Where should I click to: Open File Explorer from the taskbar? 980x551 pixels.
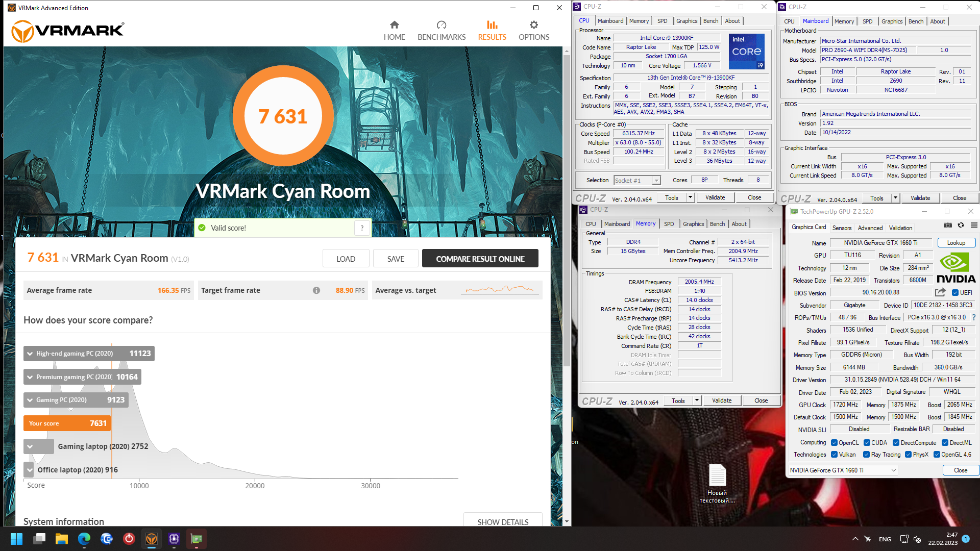(62, 539)
